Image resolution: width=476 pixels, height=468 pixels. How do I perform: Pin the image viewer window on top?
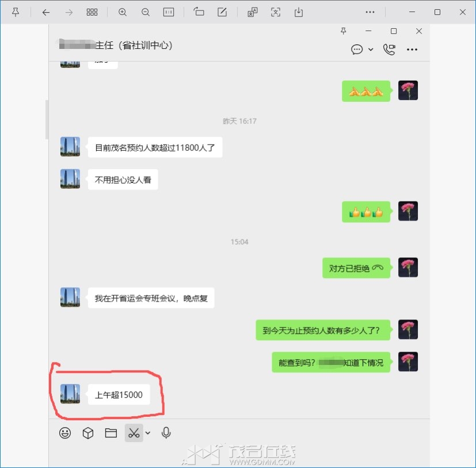[16, 12]
